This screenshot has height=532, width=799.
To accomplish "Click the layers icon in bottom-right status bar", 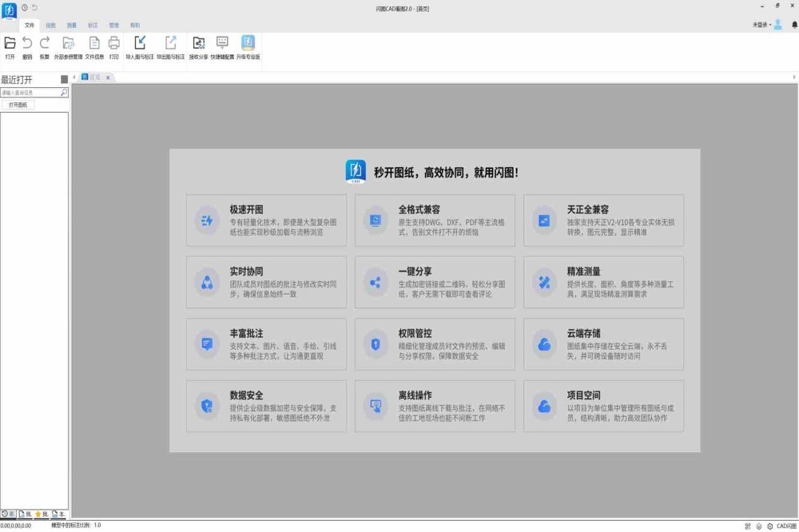I will tap(759, 526).
